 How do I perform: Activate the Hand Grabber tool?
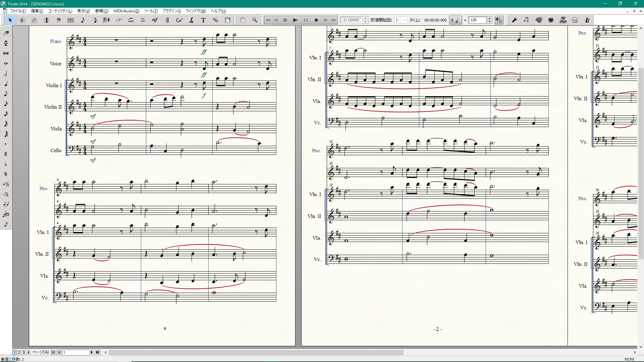click(x=243, y=20)
